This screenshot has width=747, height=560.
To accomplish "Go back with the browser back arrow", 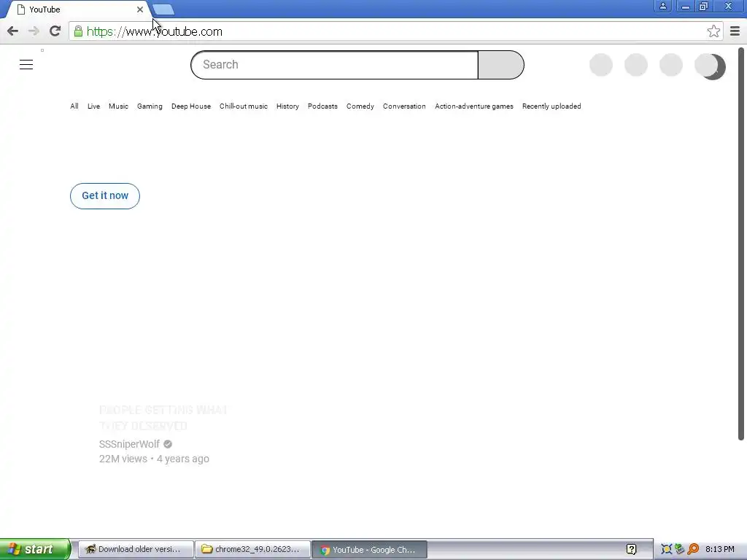I will point(13,31).
